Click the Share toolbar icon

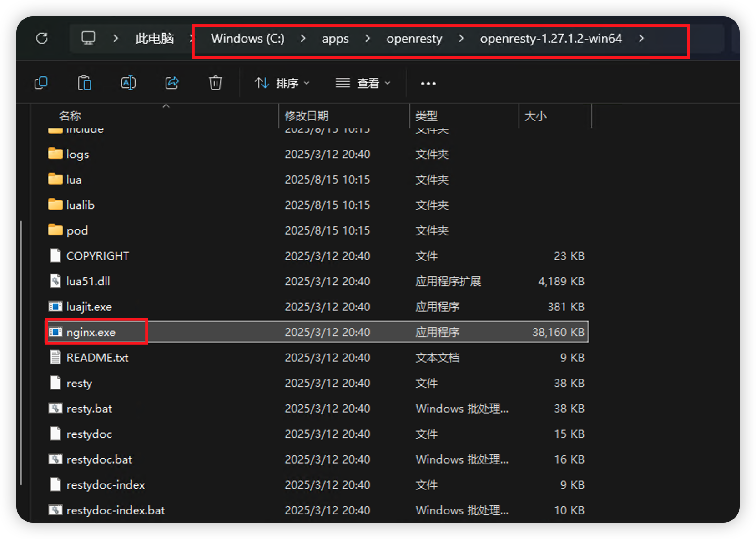(x=172, y=83)
